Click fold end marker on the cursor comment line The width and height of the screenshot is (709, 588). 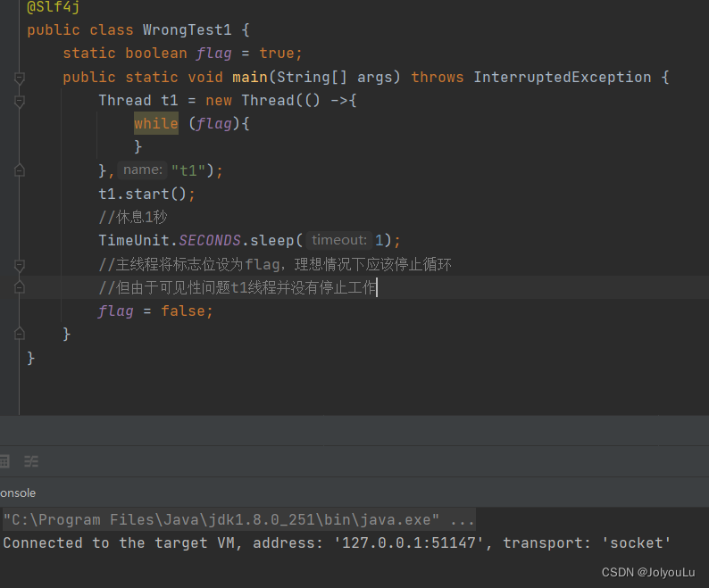(19, 287)
